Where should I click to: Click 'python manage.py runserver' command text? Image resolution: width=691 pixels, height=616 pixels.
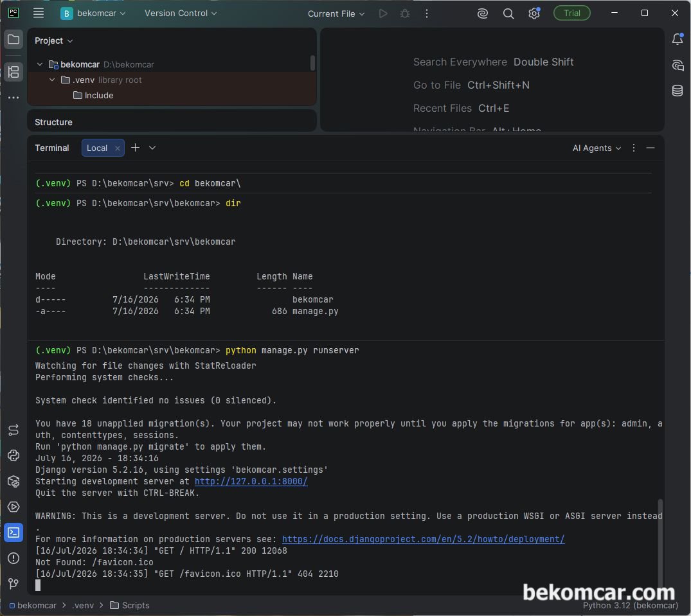pos(292,351)
